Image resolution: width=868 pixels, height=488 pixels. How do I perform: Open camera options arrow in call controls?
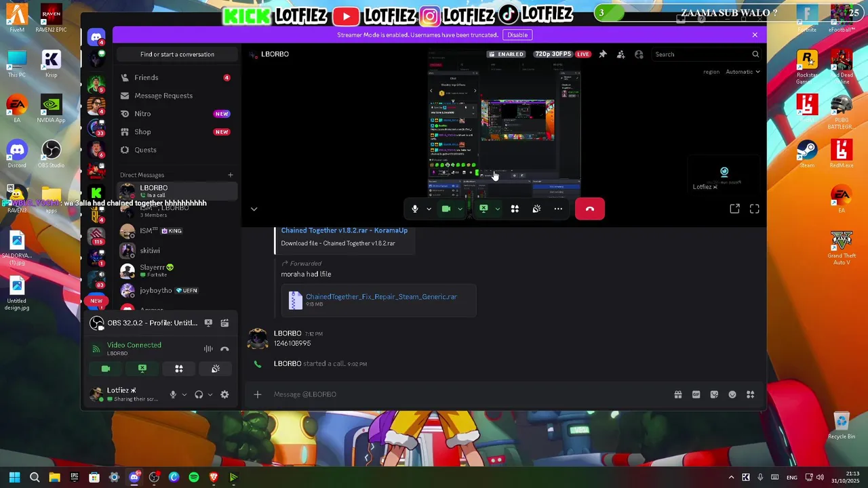click(460, 209)
